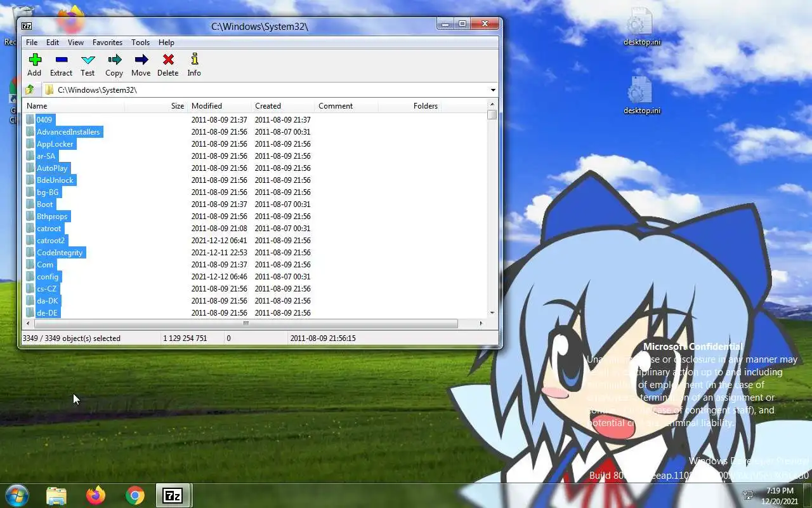This screenshot has width=812, height=508.
Task: Switch to 7-Zip taskbar button
Action: tap(173, 495)
